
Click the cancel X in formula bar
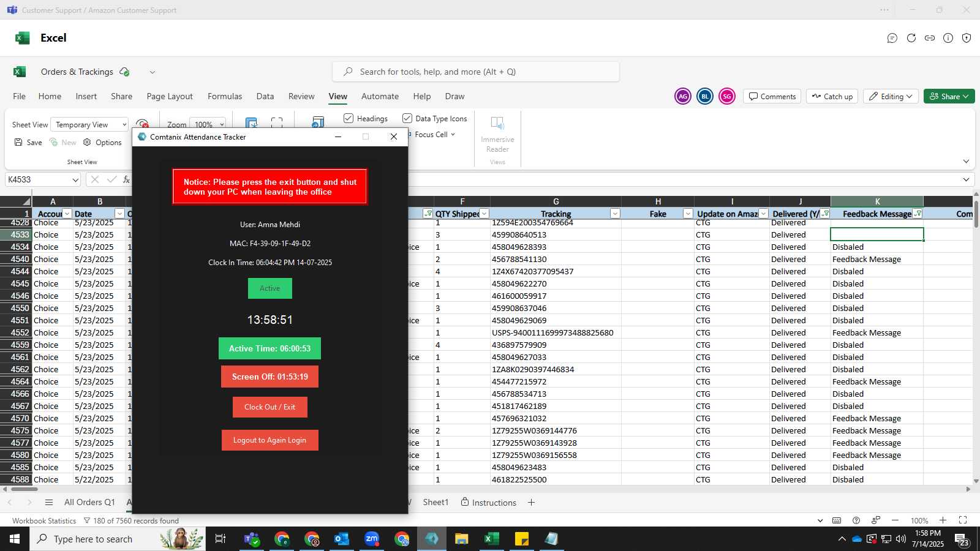[x=94, y=179]
